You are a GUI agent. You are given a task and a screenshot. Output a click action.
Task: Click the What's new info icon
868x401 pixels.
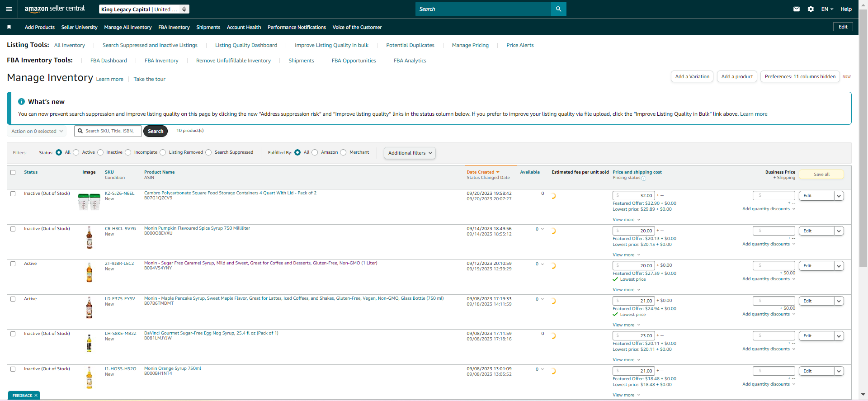[x=21, y=102]
